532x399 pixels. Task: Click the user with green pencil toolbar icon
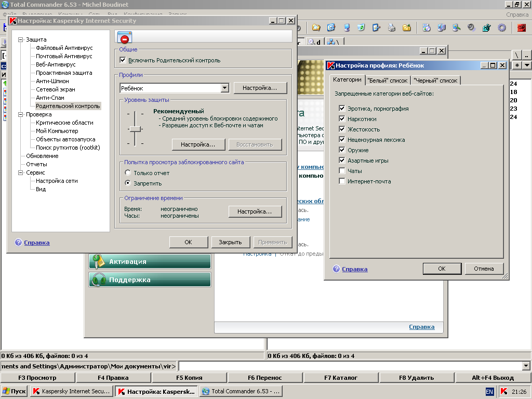click(456, 28)
